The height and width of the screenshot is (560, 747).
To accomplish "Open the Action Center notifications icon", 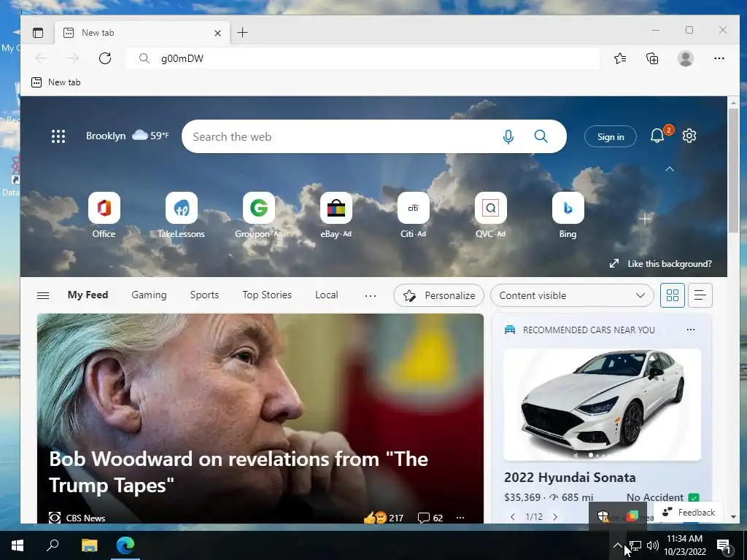I will click(x=724, y=545).
